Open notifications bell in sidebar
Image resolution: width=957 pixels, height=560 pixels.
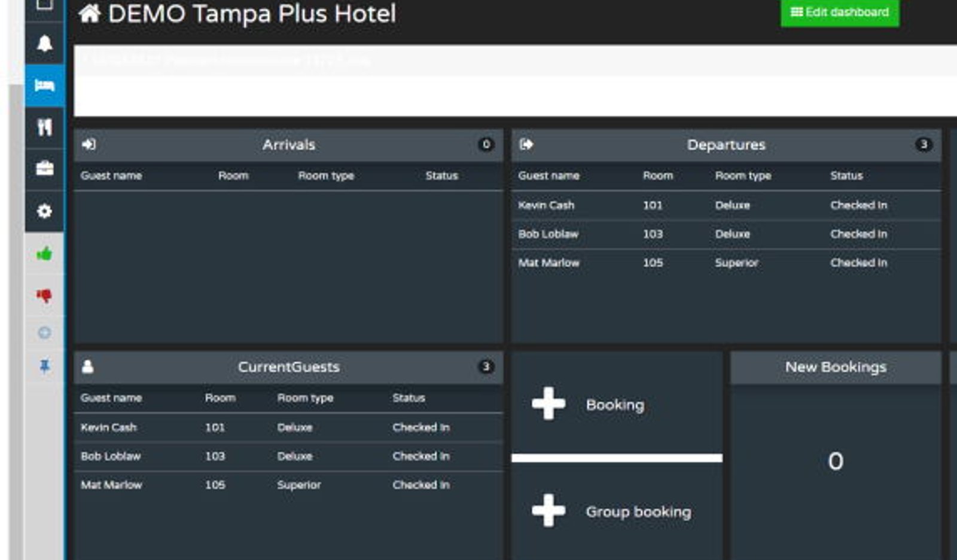tap(44, 43)
